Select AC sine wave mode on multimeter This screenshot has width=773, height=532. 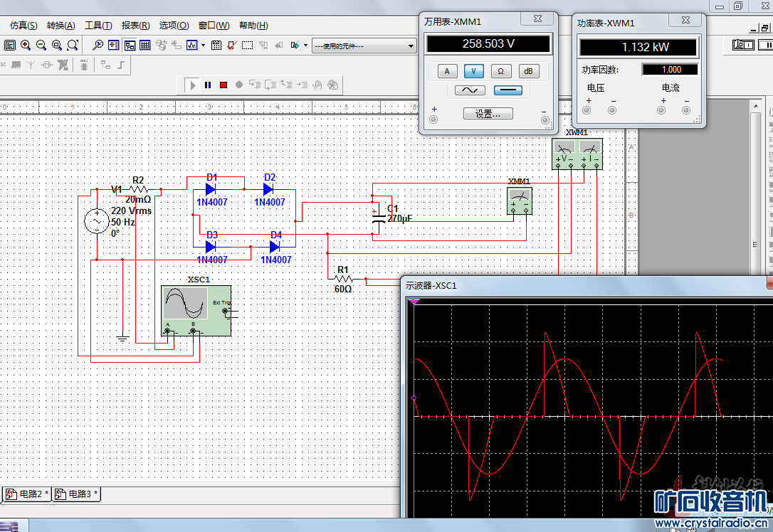(470, 90)
